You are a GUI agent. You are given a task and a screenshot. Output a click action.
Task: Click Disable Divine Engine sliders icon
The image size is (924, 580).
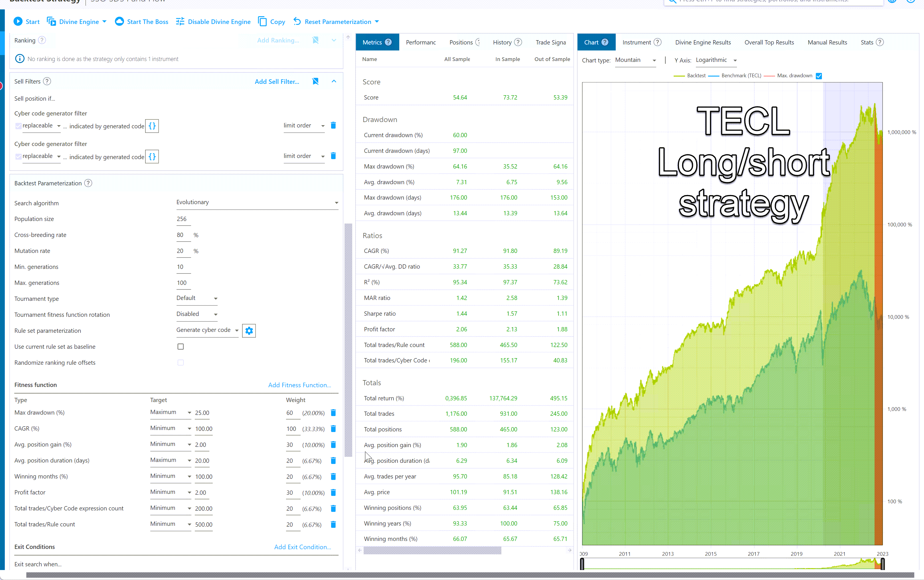tap(180, 21)
